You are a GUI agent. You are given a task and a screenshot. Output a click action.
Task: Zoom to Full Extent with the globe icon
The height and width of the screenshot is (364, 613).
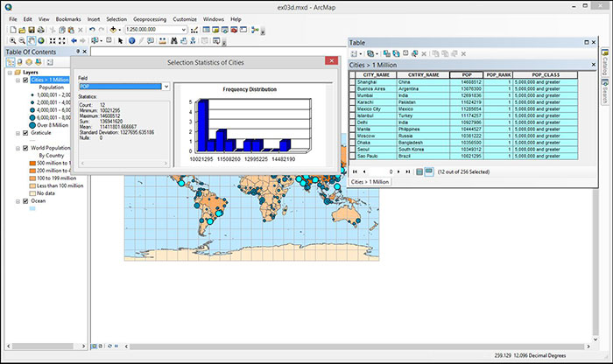click(x=40, y=40)
